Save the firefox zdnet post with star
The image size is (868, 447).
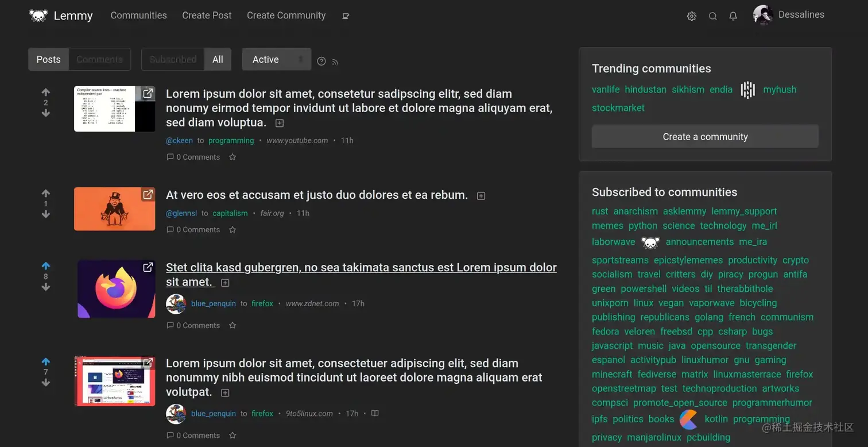pyautogui.click(x=232, y=325)
